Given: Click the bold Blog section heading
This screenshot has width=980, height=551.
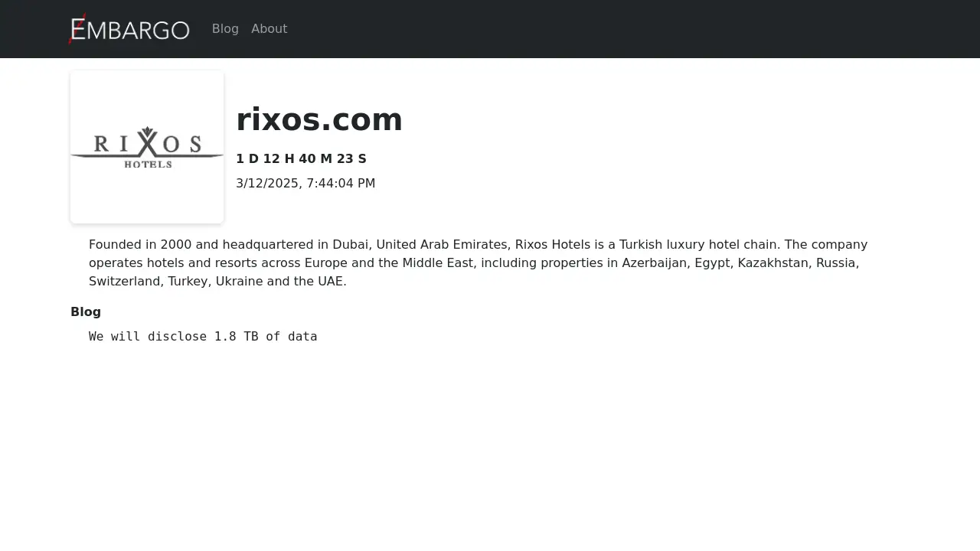Looking at the screenshot, I should 86,312.
